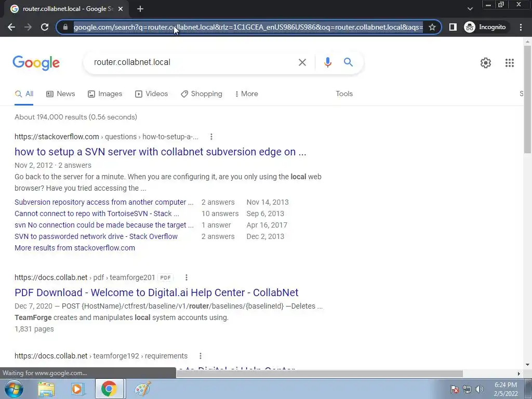Screen dimensions: 532x399
Task: Submit the search with the magnifier icon
Action: 348,62
